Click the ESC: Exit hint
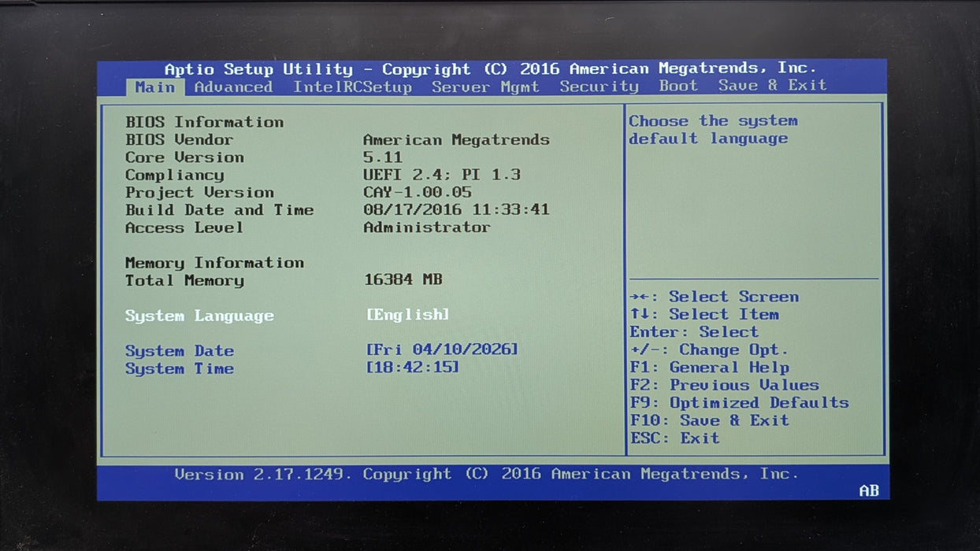 (x=675, y=438)
